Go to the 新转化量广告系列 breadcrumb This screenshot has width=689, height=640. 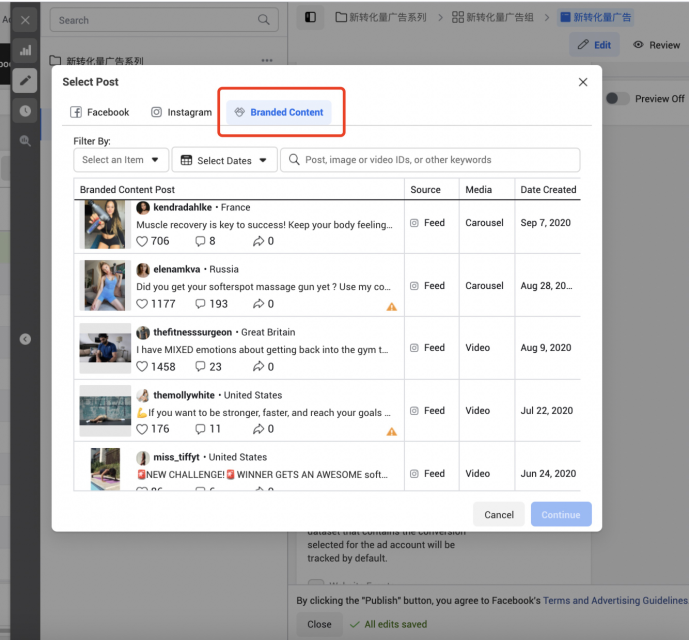coord(381,17)
